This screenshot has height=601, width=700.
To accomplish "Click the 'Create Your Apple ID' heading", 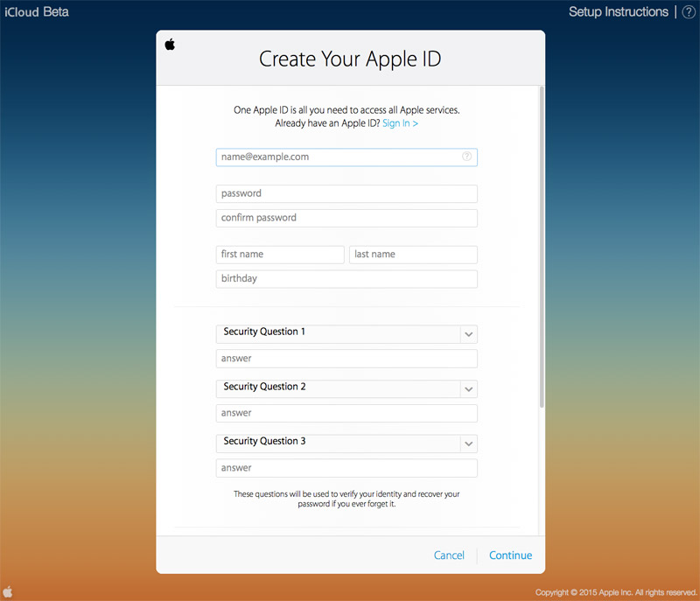I will [350, 59].
